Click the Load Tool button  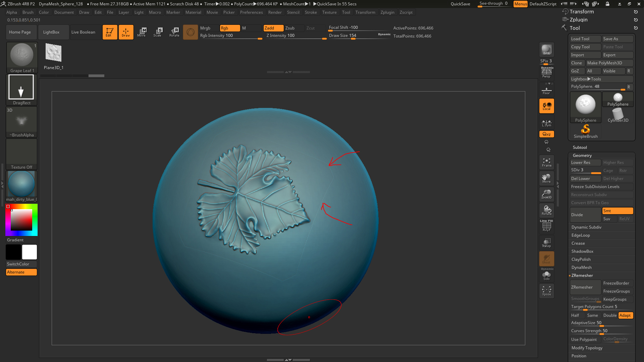pos(586,39)
